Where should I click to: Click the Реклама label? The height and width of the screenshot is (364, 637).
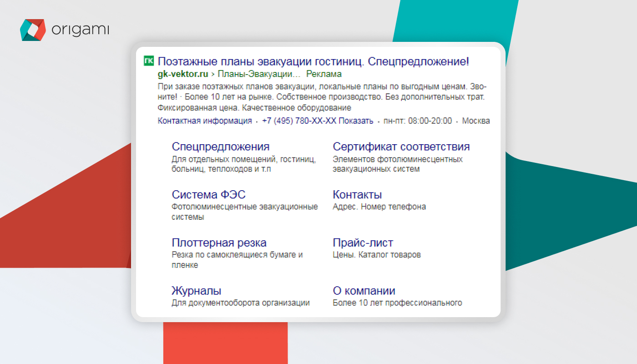[324, 74]
